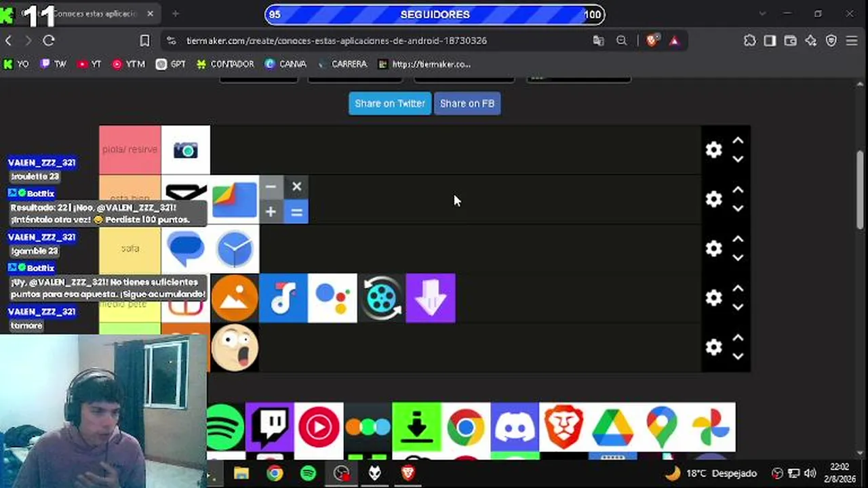Screen dimensions: 868x488
Task: Select the Discord tile in the pool
Action: [x=514, y=427]
